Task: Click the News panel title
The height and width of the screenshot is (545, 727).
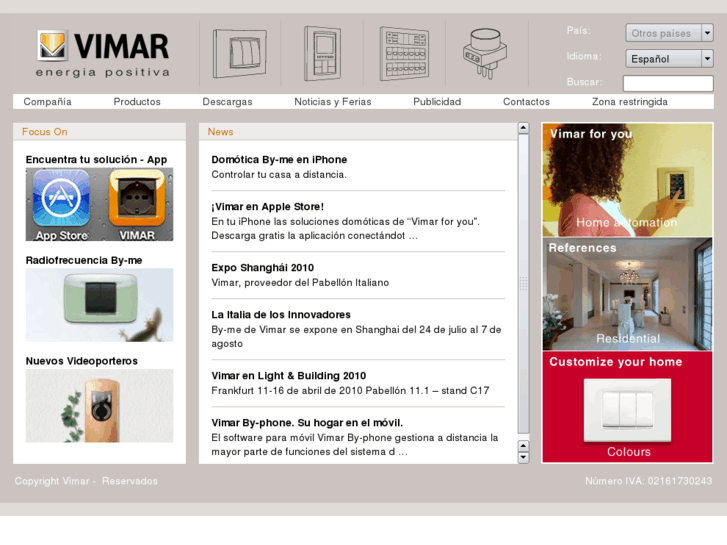Action: click(220, 132)
